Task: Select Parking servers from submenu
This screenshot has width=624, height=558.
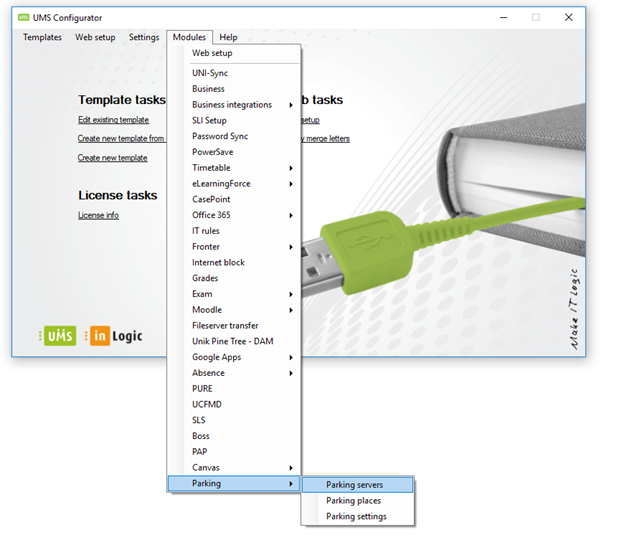Action: 355,485
